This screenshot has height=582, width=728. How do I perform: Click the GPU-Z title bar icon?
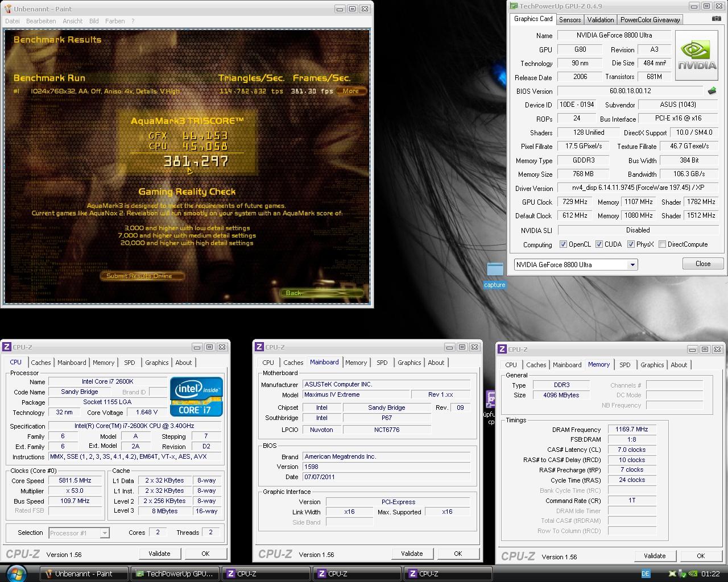point(514,6)
